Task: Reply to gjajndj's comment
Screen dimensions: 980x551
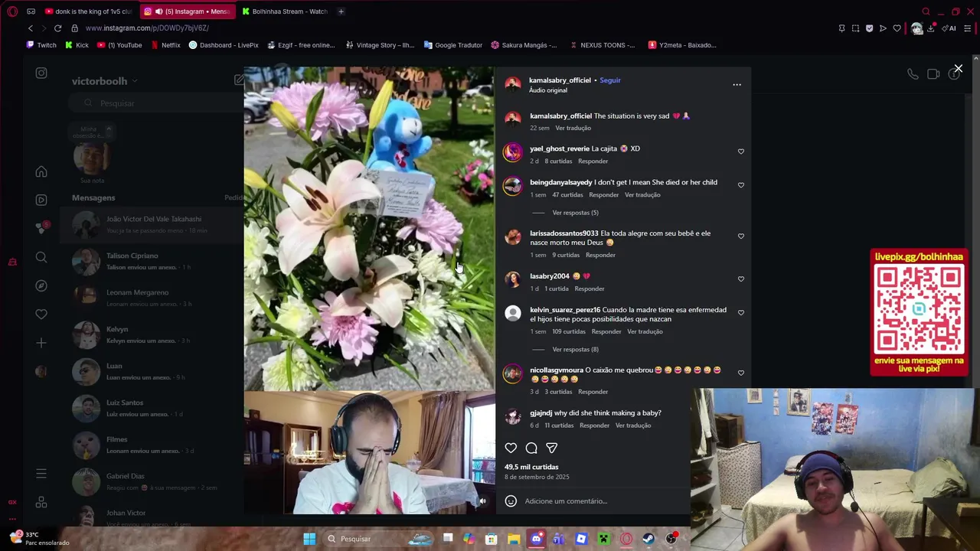Action: pyautogui.click(x=594, y=425)
